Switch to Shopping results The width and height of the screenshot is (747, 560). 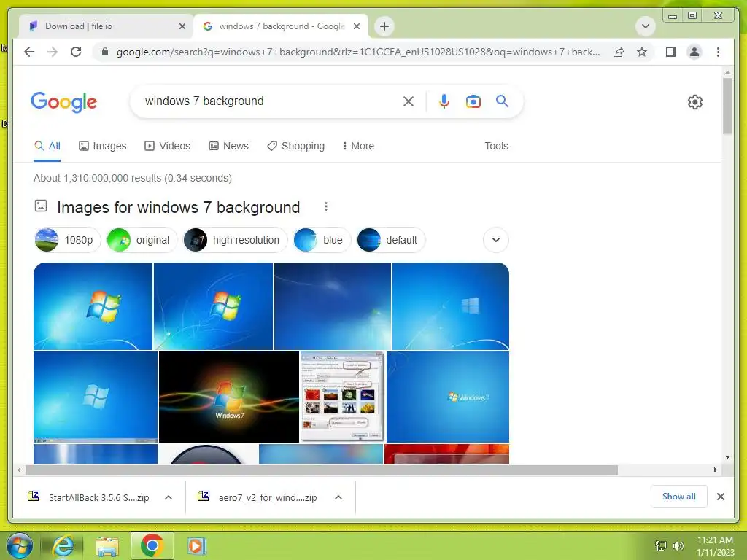point(296,146)
